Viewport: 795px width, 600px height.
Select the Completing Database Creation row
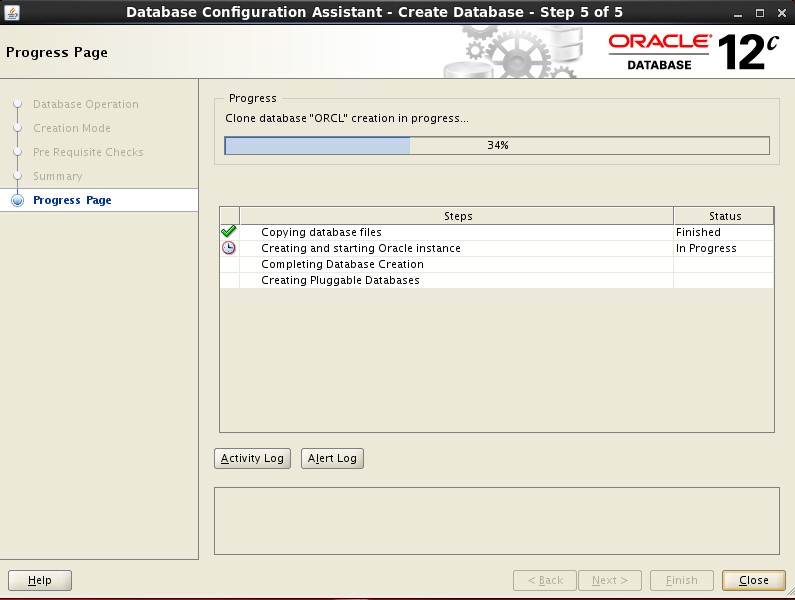click(497, 264)
